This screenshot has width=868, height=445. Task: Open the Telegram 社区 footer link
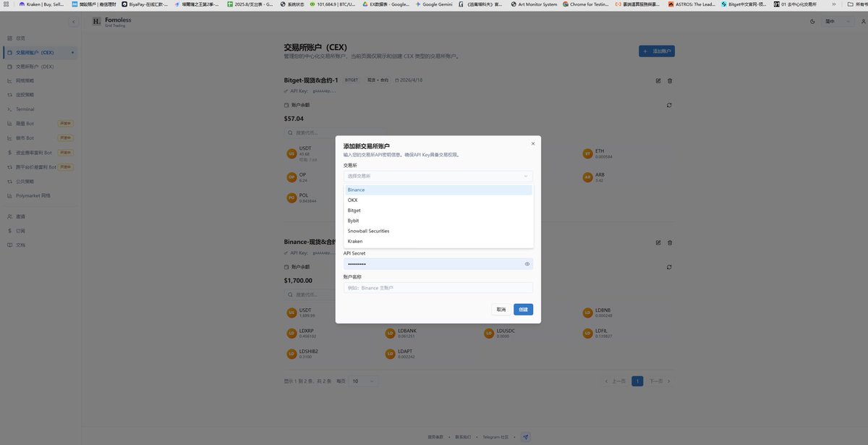tap(495, 437)
